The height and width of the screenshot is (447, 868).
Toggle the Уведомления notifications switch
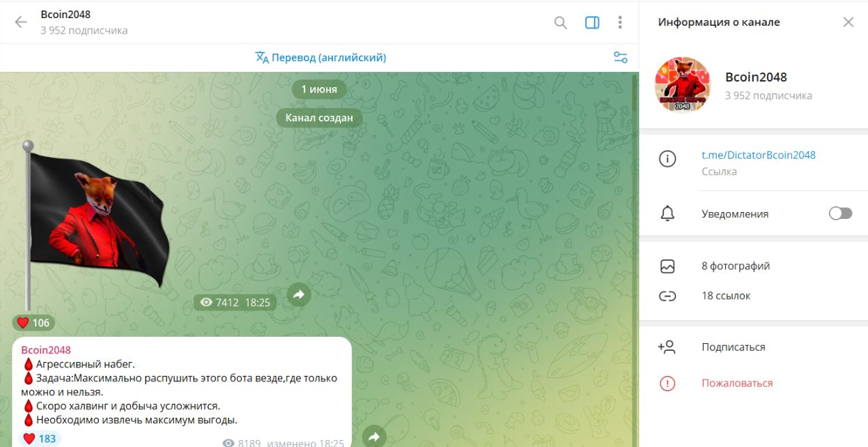tap(840, 213)
